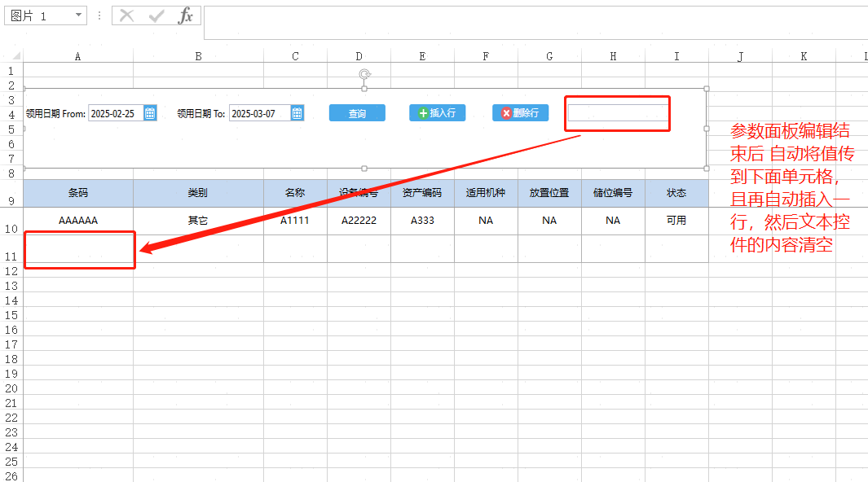Click the NA cell under 储位编号
Image resolution: width=868 pixels, height=482 pixels.
(x=613, y=221)
